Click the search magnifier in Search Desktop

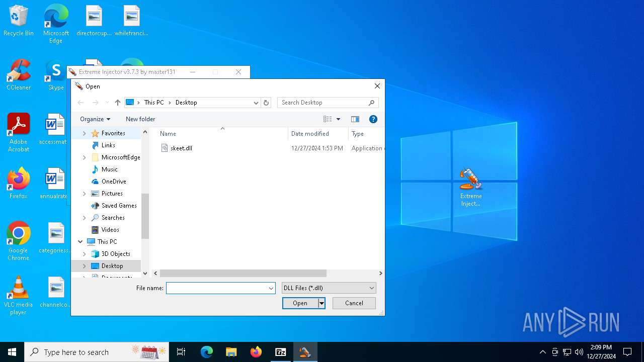[x=371, y=103]
